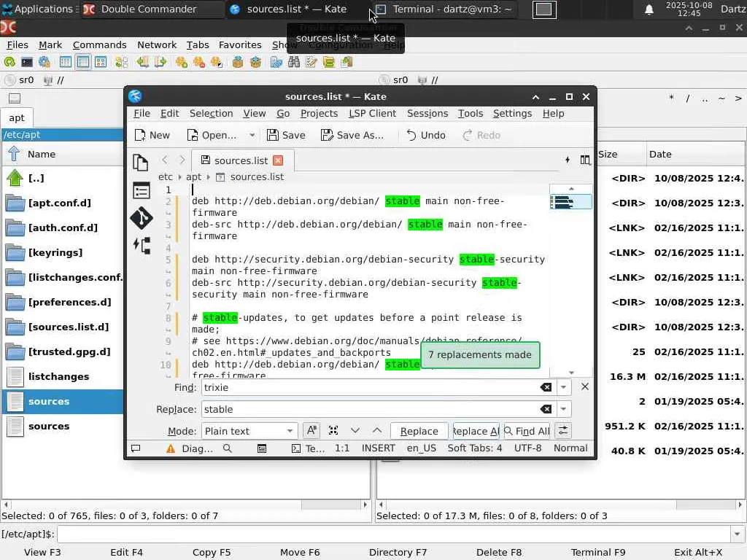
Task: Jump to next match arrow
Action: (x=355, y=430)
